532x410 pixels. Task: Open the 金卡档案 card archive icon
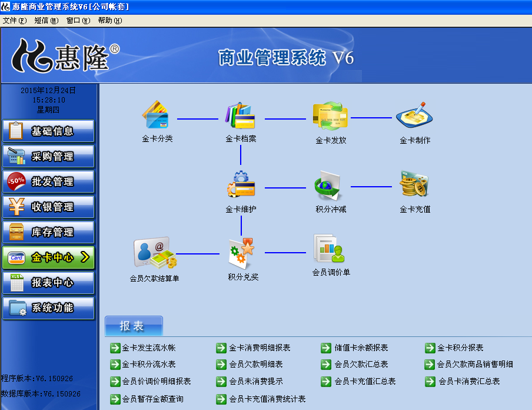(241, 115)
